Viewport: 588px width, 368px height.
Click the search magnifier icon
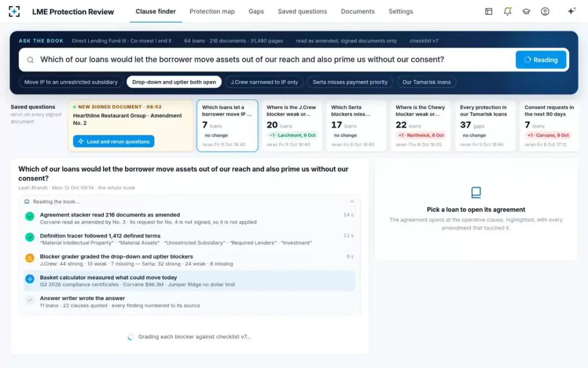click(x=30, y=60)
